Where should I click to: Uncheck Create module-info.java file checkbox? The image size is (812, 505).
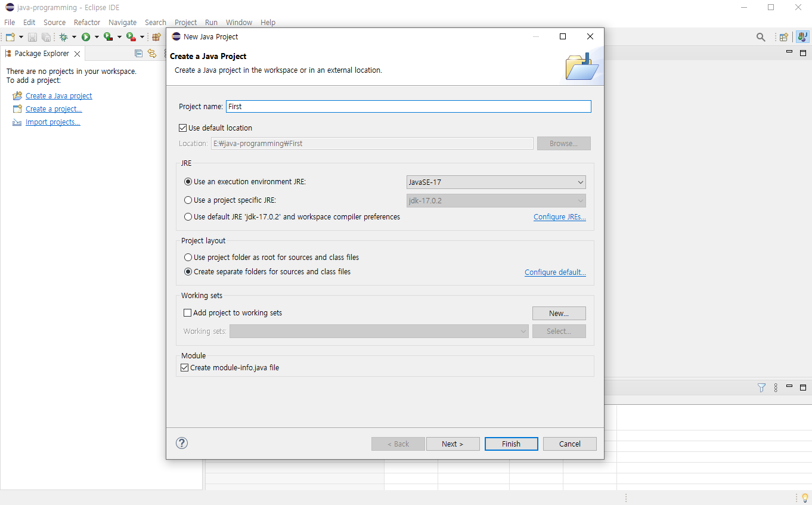(x=185, y=368)
